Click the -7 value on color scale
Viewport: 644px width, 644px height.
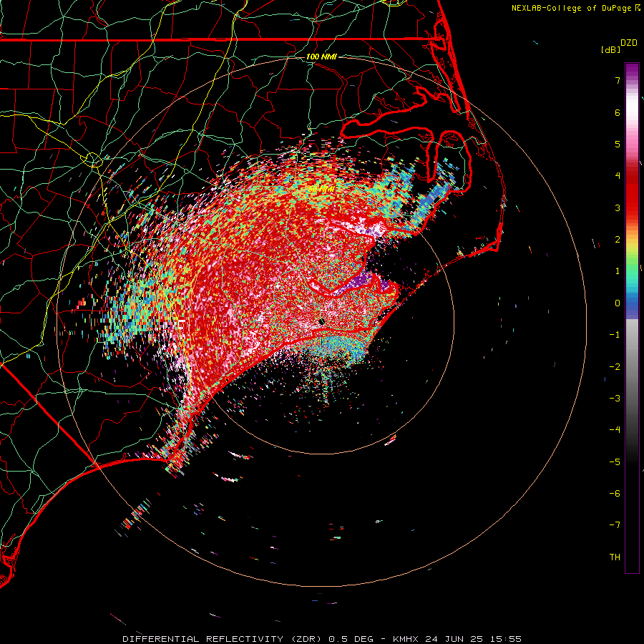[x=615, y=525]
